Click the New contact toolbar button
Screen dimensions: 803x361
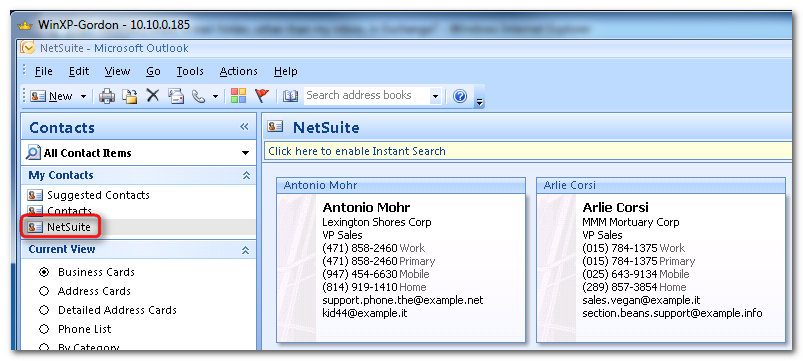tap(51, 96)
